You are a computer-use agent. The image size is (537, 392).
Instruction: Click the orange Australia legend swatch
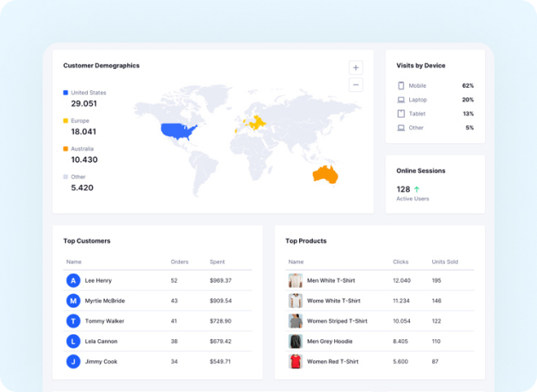[x=66, y=148]
